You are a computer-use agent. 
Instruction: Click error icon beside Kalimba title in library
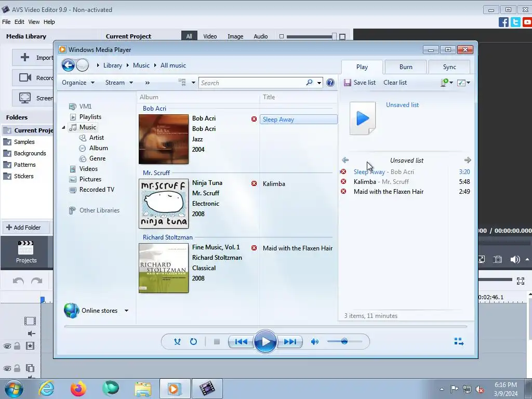tap(254, 183)
